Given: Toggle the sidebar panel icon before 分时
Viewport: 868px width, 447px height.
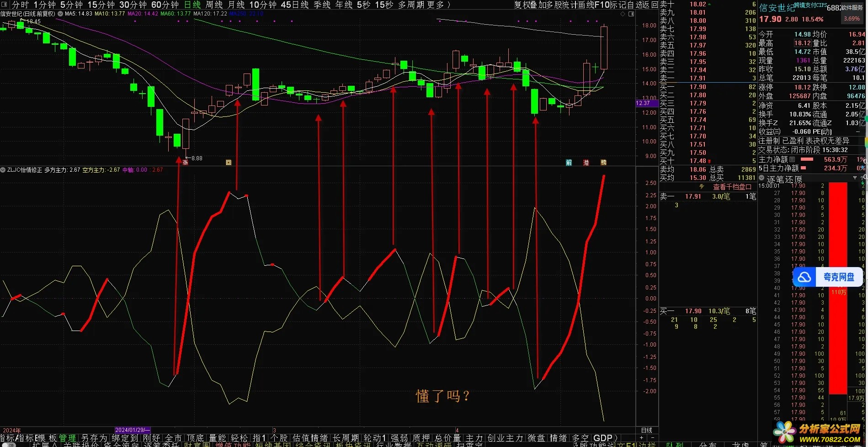Looking at the screenshot, I should point(4,5).
